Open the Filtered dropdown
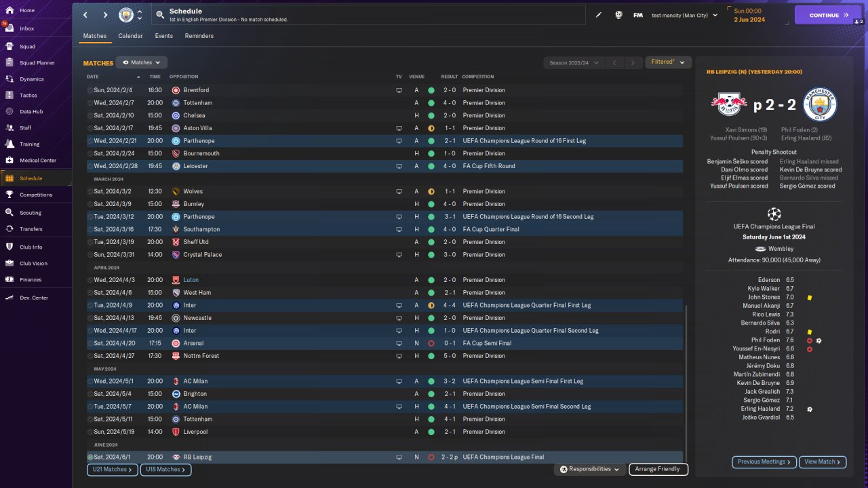Image resolution: width=868 pixels, height=488 pixels. (x=668, y=62)
